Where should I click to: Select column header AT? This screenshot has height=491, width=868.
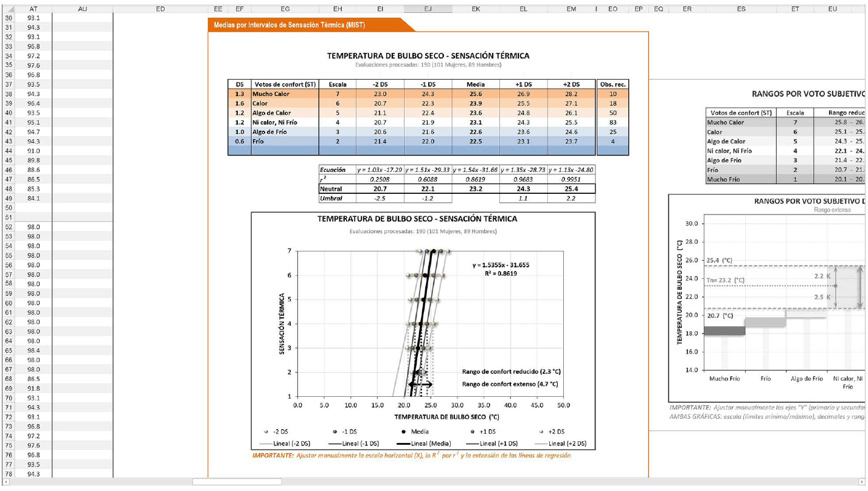point(33,9)
